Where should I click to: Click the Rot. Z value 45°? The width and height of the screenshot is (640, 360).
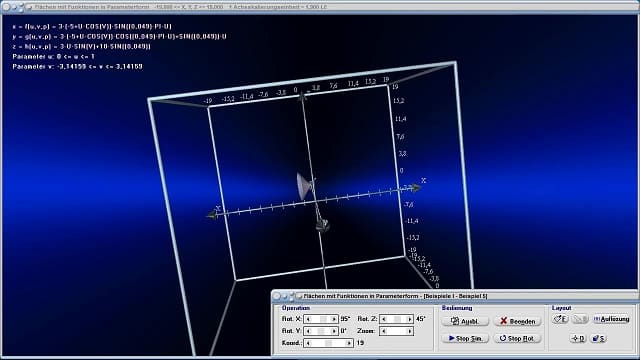pos(421,319)
